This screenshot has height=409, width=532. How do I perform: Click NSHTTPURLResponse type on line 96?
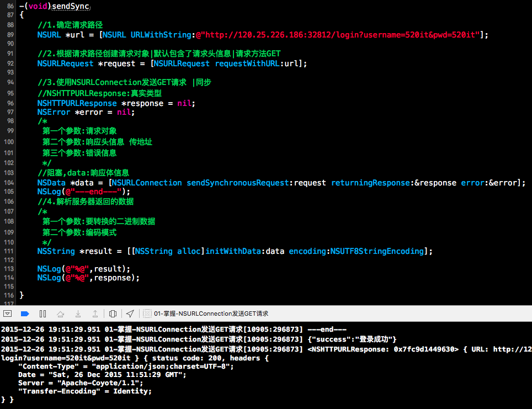pyautogui.click(x=77, y=103)
